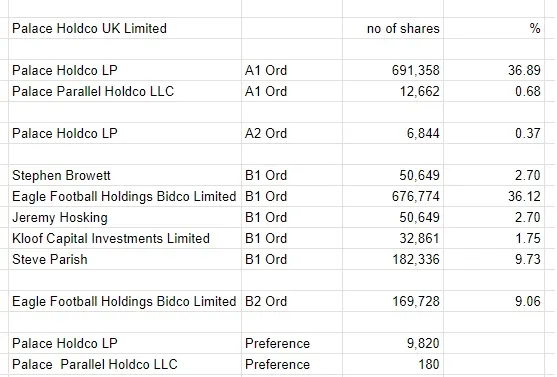Select the 'B2 Ord' share class cell
This screenshot has width=557, height=377.
(x=292, y=301)
